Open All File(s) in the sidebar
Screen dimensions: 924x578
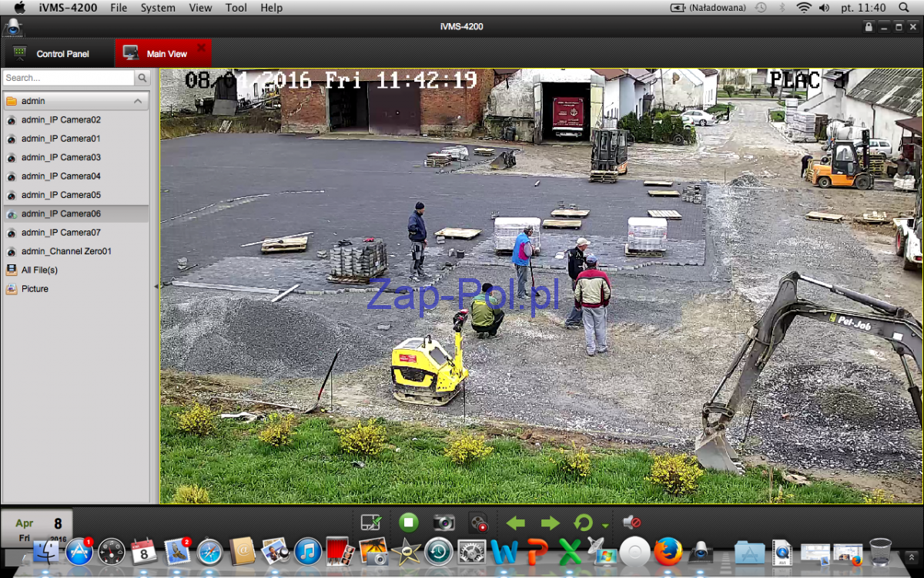click(x=39, y=270)
